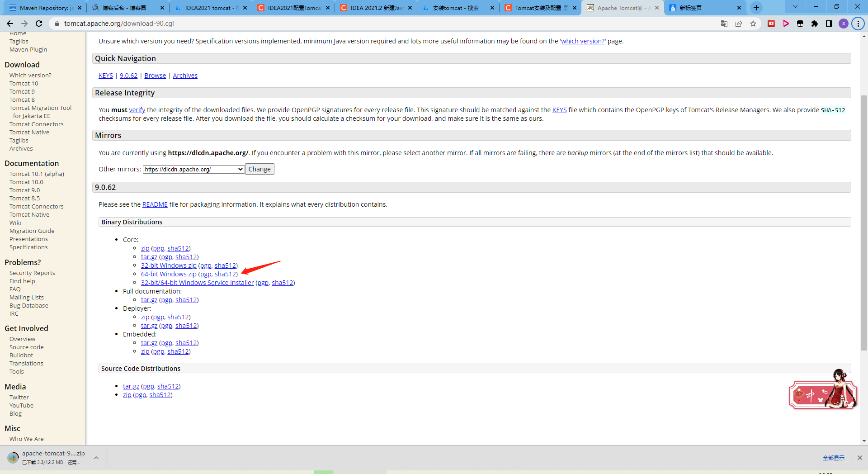Download the Source Code Distributions tar.gz
The height and width of the screenshot is (474, 868).
point(131,386)
